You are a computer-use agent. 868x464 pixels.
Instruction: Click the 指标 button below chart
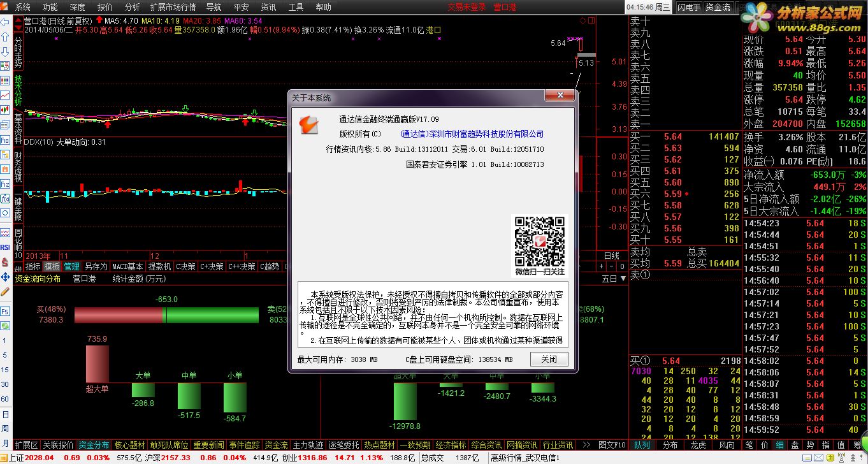pyautogui.click(x=33, y=266)
